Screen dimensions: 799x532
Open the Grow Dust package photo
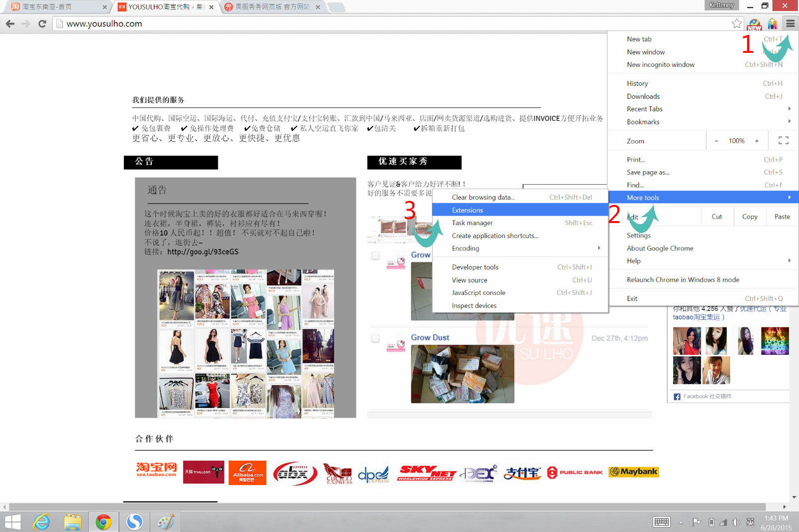point(462,374)
